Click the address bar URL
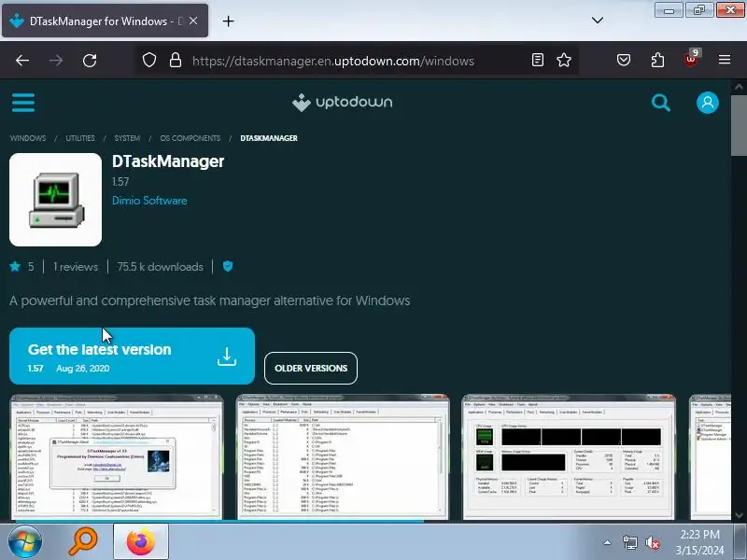The width and height of the screenshot is (747, 560). (x=333, y=61)
